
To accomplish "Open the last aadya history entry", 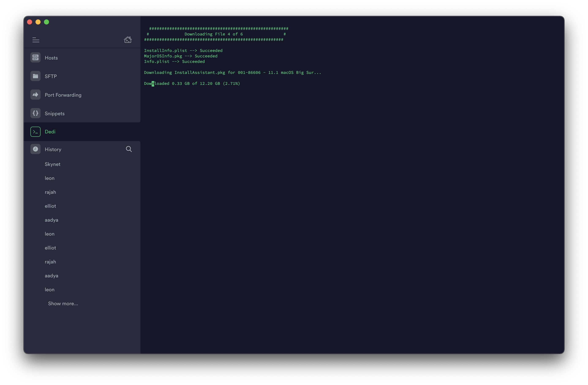I will coord(51,276).
